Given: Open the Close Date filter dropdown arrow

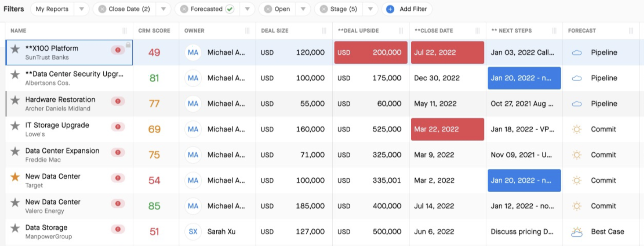Looking at the screenshot, I should pyautogui.click(x=163, y=9).
